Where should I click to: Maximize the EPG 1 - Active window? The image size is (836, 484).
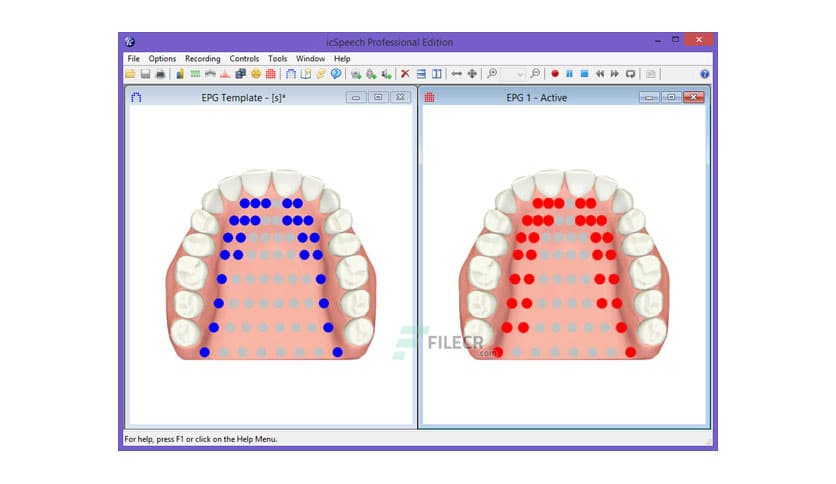tap(671, 97)
